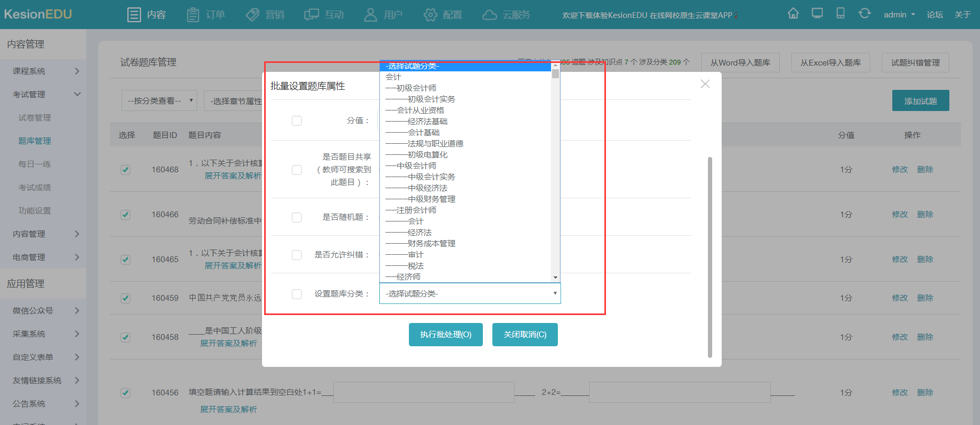The image size is (980, 425).
Task: Click the first blank fill-in input field
Action: (x=424, y=392)
